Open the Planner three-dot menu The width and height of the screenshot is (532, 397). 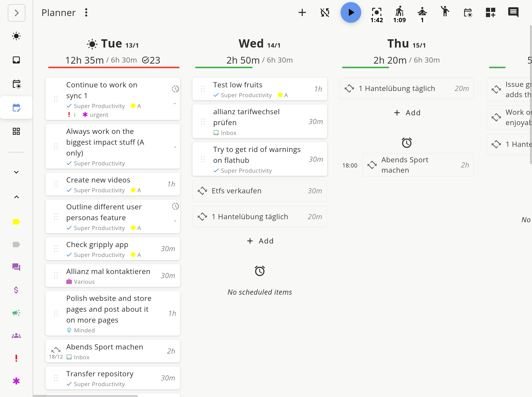pos(86,12)
